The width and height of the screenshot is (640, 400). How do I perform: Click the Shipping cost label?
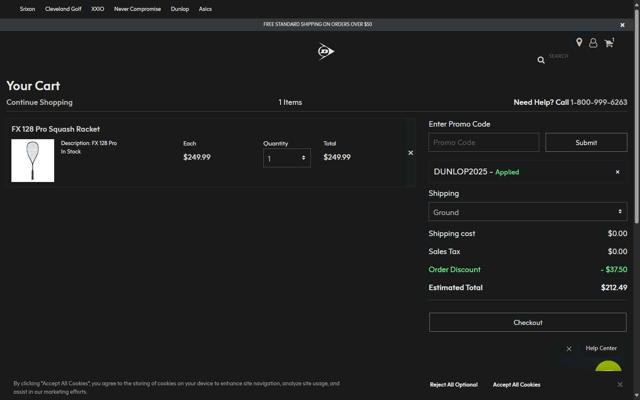coord(451,233)
